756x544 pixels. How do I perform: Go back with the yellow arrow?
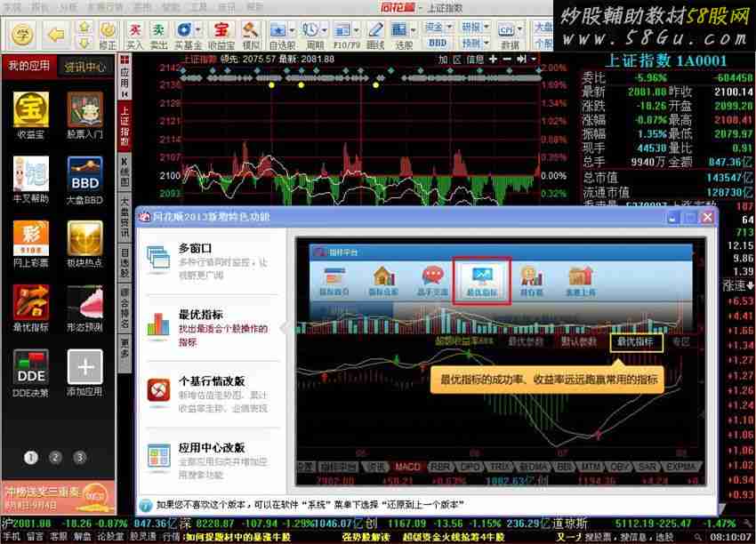56,35
